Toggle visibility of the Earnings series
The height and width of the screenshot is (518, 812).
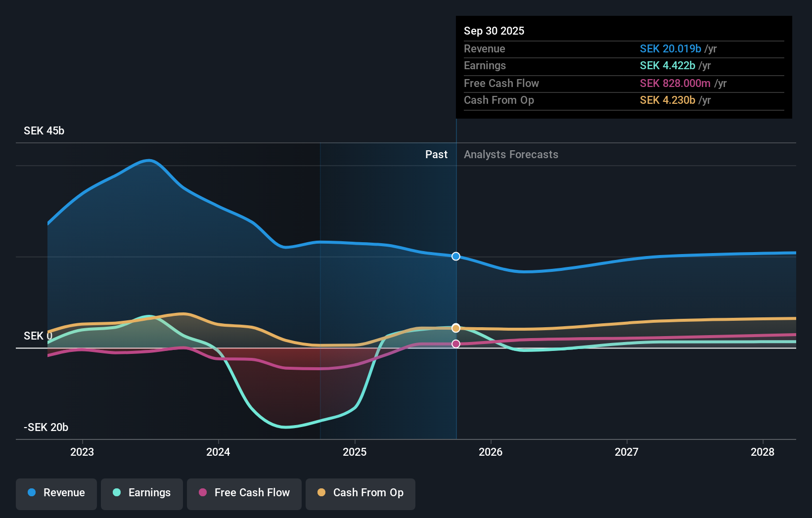(142, 493)
